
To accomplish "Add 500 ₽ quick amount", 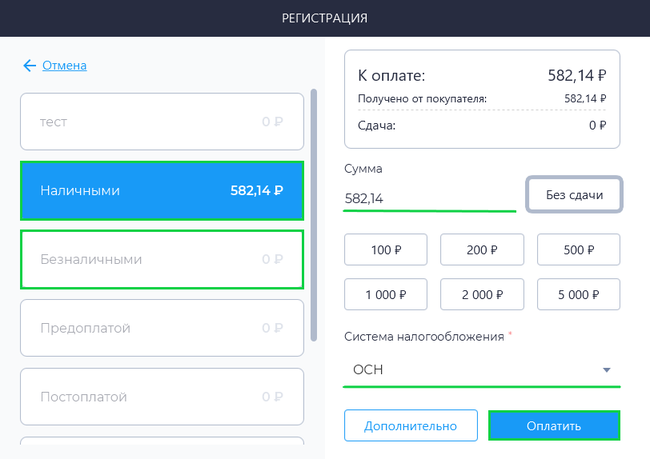I will tap(579, 250).
